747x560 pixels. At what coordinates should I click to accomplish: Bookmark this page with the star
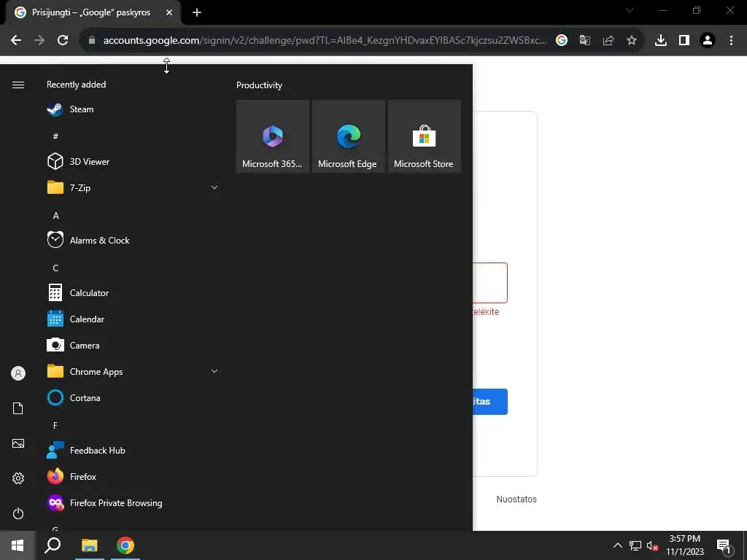[632, 41]
